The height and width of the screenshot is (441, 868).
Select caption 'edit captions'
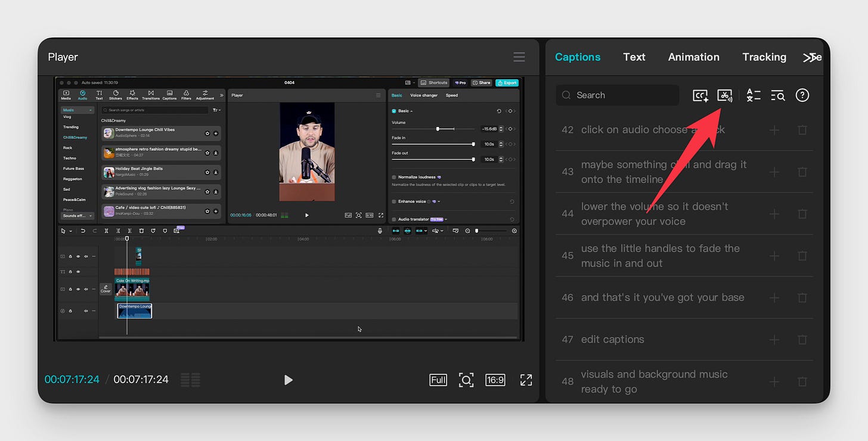(613, 339)
